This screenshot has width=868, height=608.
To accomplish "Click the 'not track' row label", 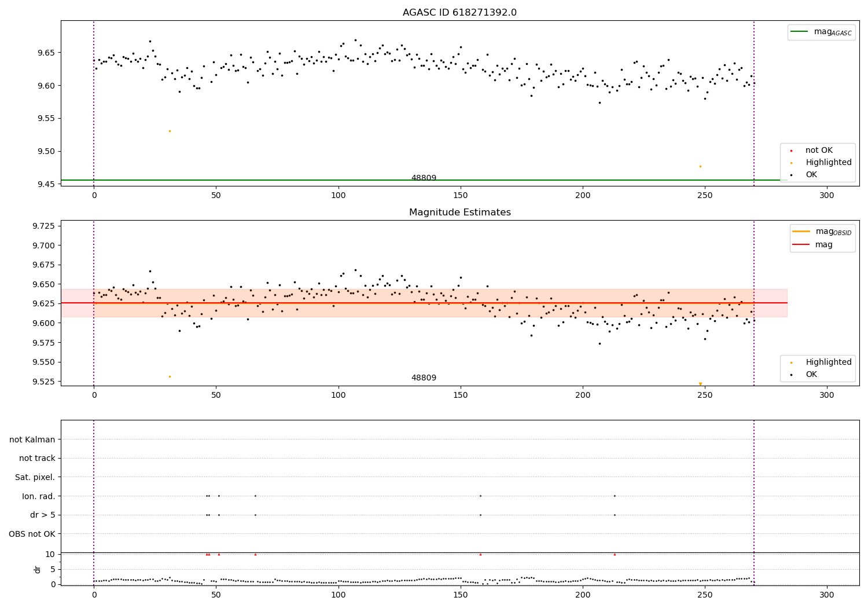I will [x=37, y=459].
